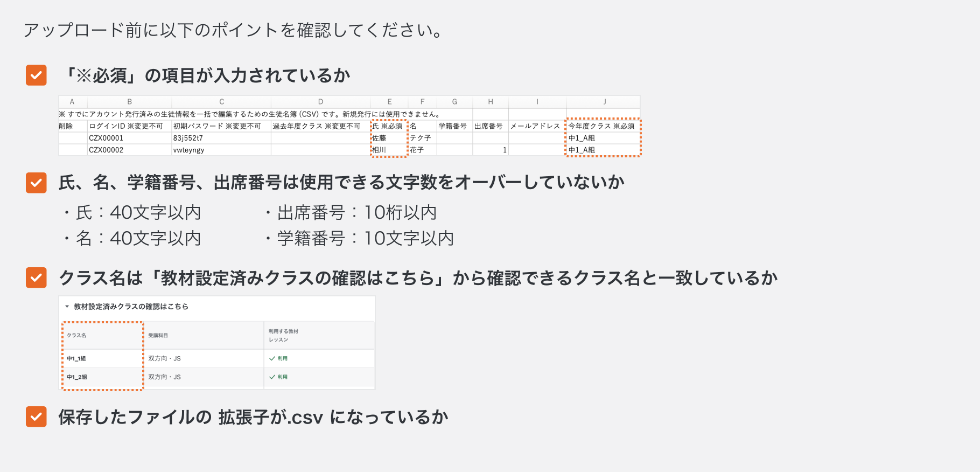Collapse the 教材設定済みクラスの確認はこちら triangle
Viewport: 980px width, 472px height.
pyautogui.click(x=67, y=307)
